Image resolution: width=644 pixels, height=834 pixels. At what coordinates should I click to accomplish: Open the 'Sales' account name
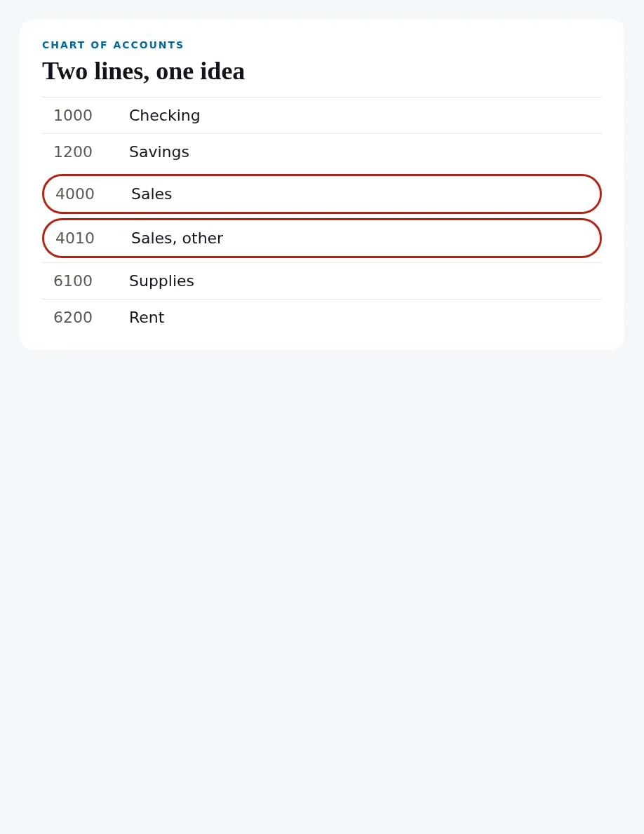click(152, 194)
